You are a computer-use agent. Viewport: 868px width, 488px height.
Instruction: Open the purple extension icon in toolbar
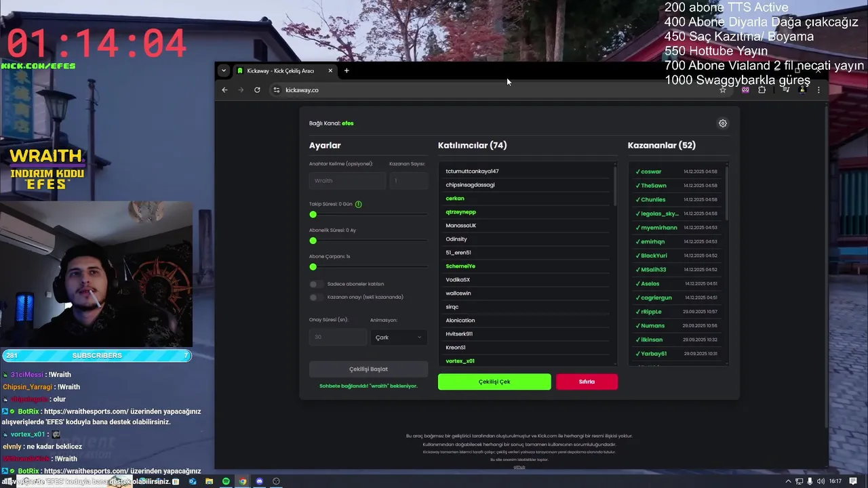coord(745,89)
